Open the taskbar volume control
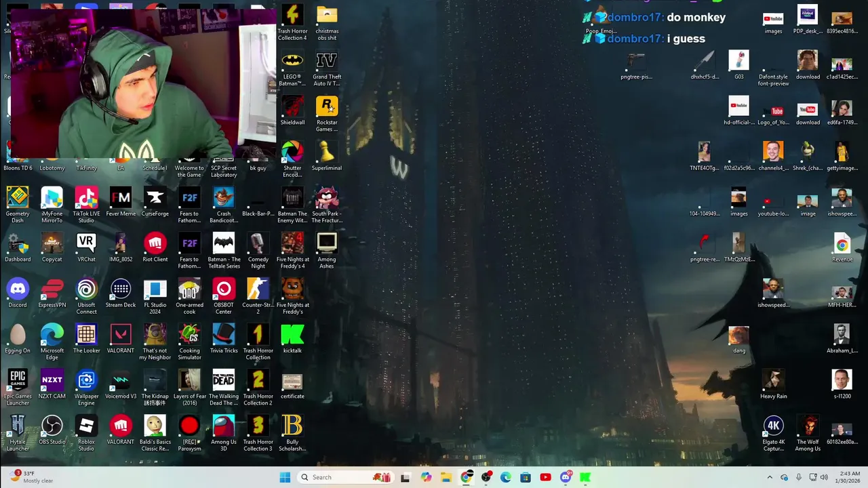The width and height of the screenshot is (868, 488). point(824,477)
